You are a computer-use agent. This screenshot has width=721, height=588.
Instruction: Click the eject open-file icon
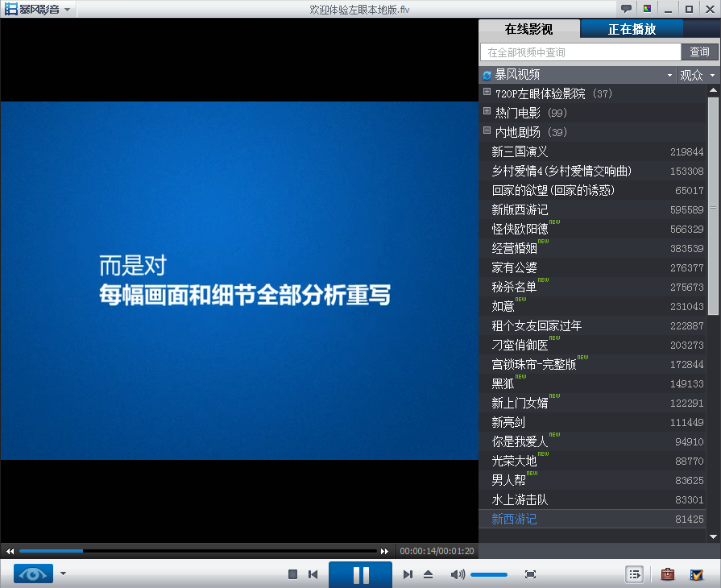[428, 574]
